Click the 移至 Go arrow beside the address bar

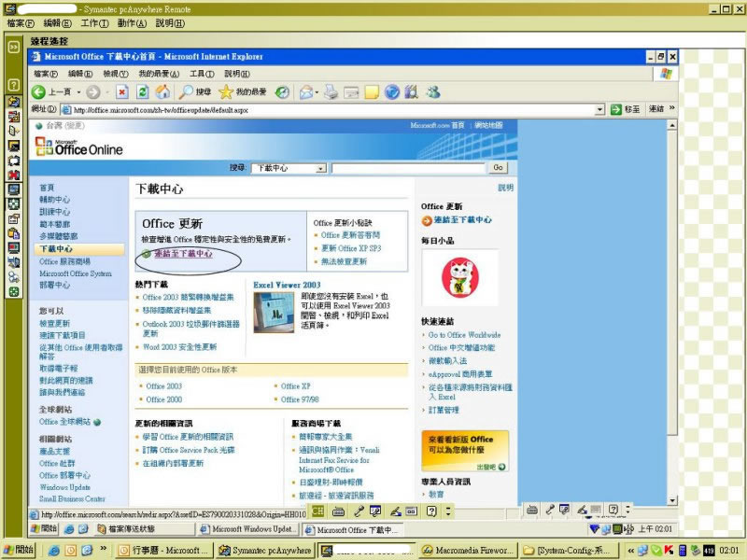point(625,109)
